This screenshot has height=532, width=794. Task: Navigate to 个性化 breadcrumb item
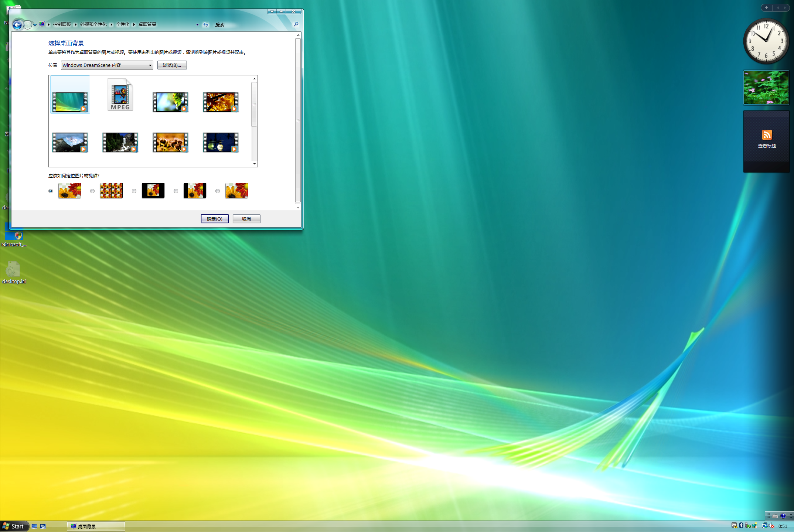(x=123, y=24)
